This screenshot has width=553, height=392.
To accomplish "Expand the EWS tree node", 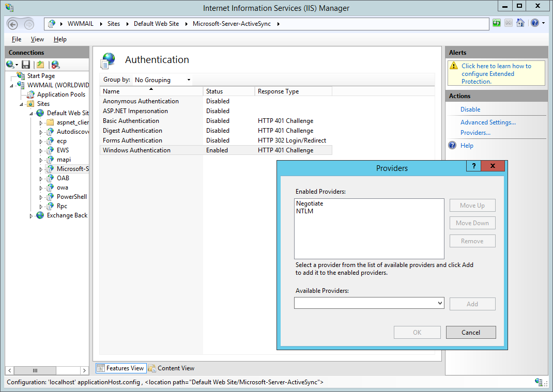I will click(x=41, y=151).
